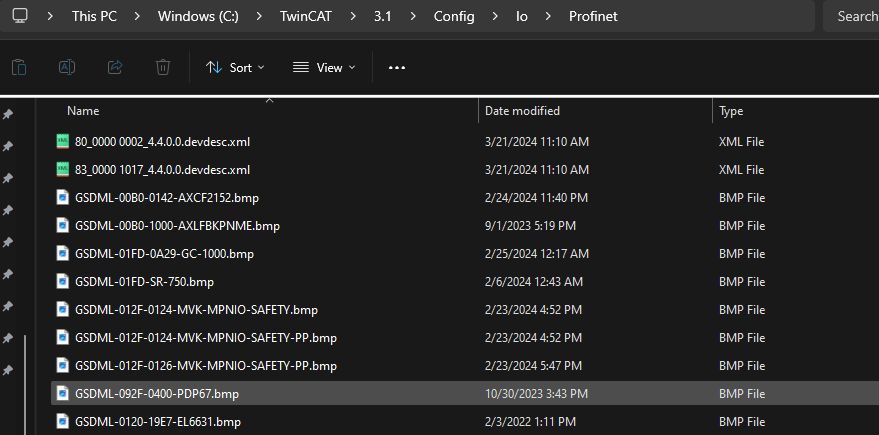
Task: Click date 10/30/2023 3:43 PM
Action: tap(536, 394)
